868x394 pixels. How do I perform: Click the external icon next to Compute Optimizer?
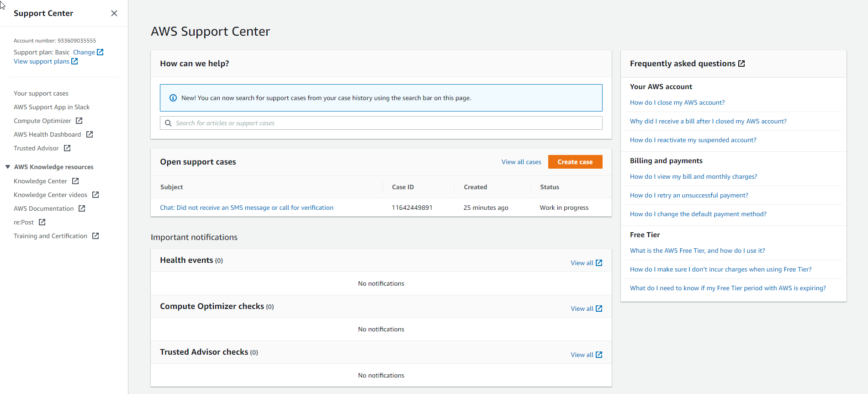point(79,121)
